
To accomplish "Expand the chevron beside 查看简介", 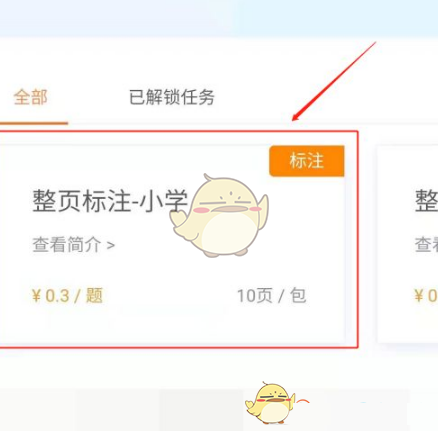I will 111,246.
